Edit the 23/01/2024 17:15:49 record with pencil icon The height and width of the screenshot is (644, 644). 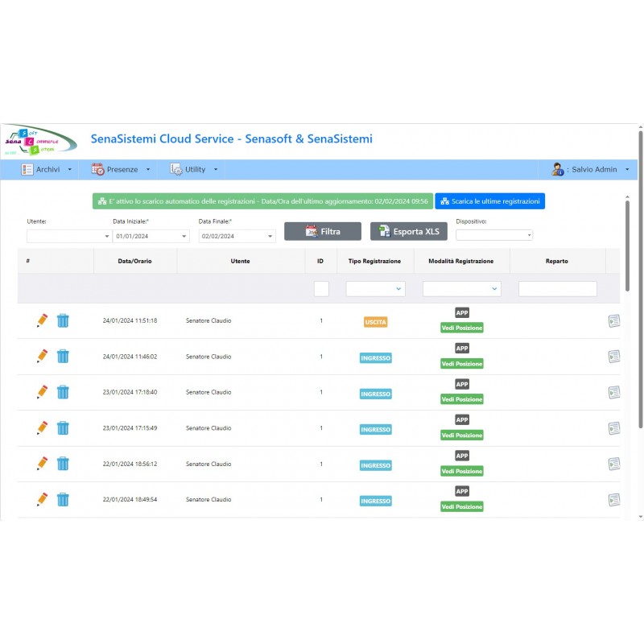coord(43,428)
